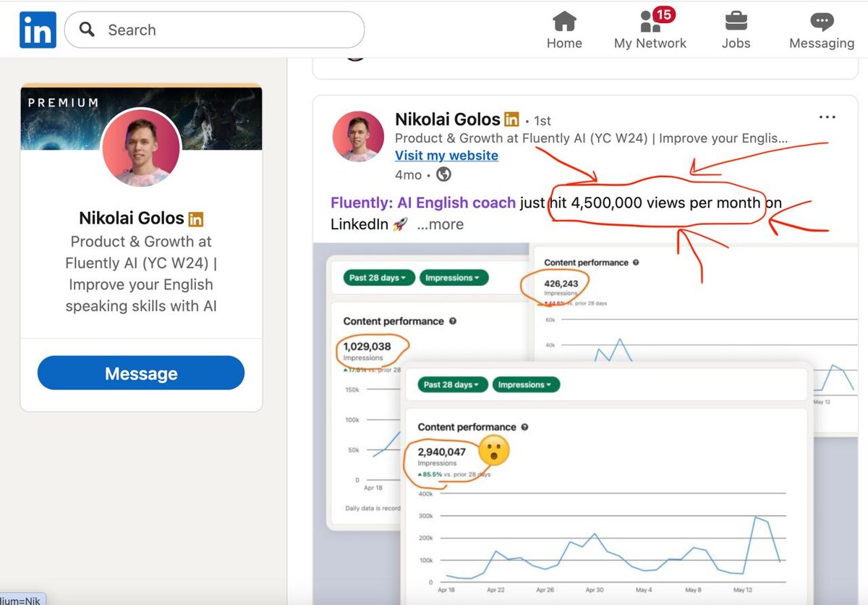Open the 1,029,038 panel's Impressions dropdown
The width and height of the screenshot is (868, 605).
tap(454, 278)
